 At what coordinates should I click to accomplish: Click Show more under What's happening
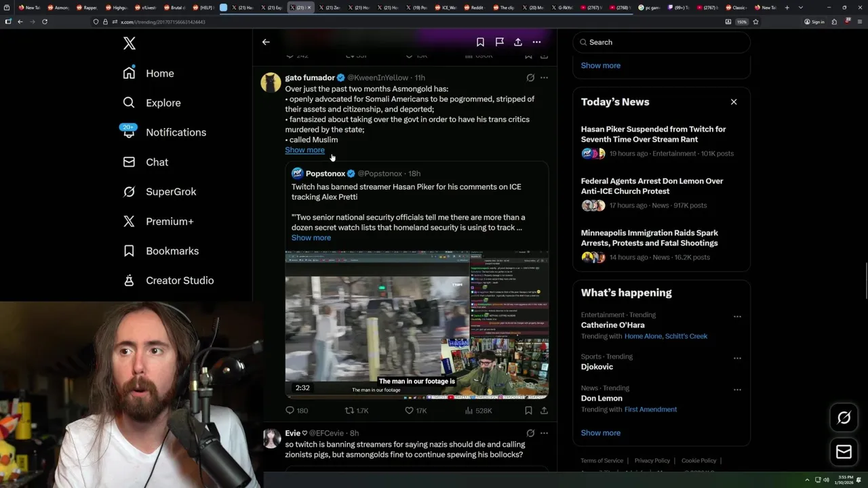tap(601, 433)
